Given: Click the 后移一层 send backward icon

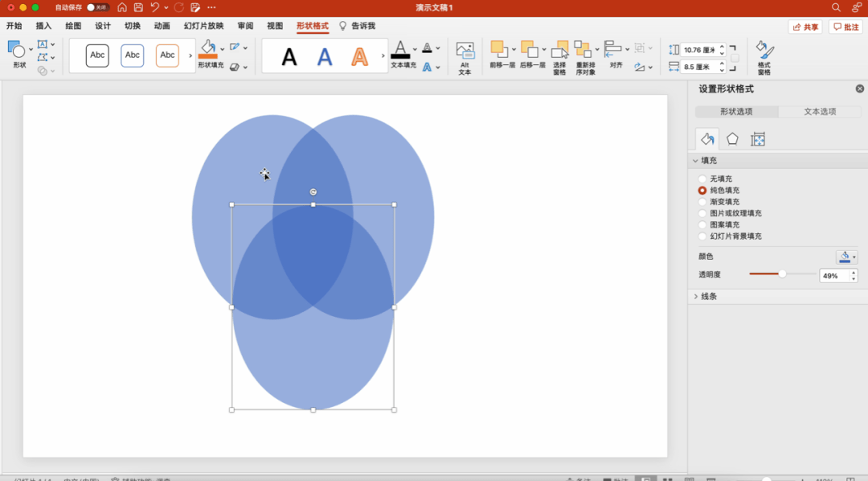Looking at the screenshot, I should (528, 50).
